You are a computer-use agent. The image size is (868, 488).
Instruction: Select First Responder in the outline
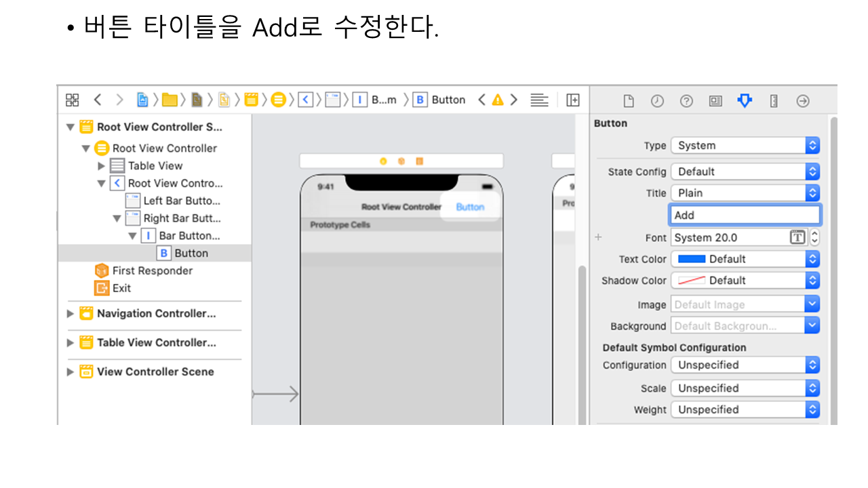[152, 271]
